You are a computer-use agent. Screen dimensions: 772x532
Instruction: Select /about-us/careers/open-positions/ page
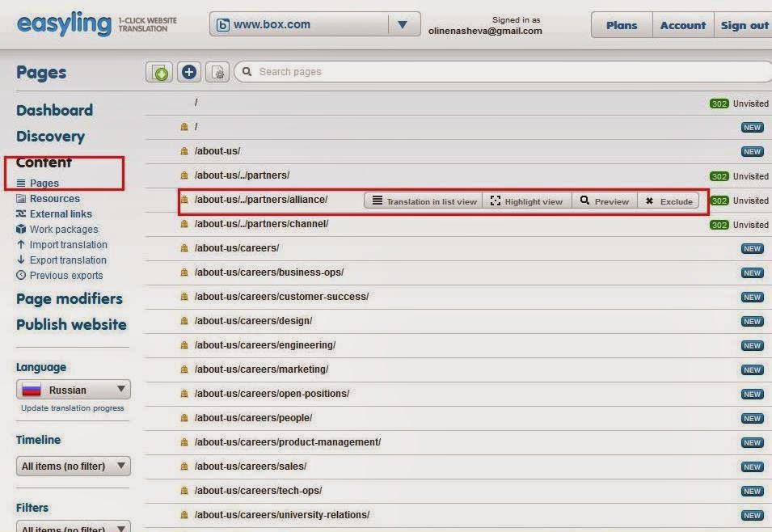coord(272,394)
